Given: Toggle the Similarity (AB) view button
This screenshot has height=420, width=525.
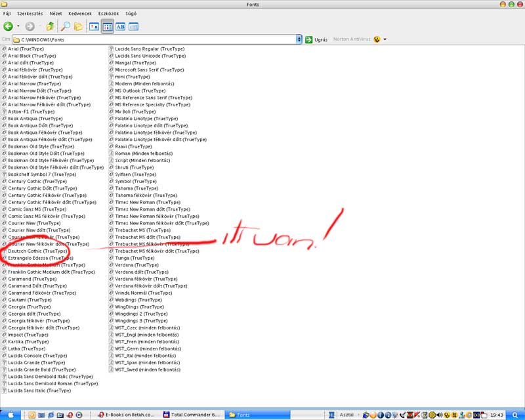Looking at the screenshot, I should coord(120,26).
